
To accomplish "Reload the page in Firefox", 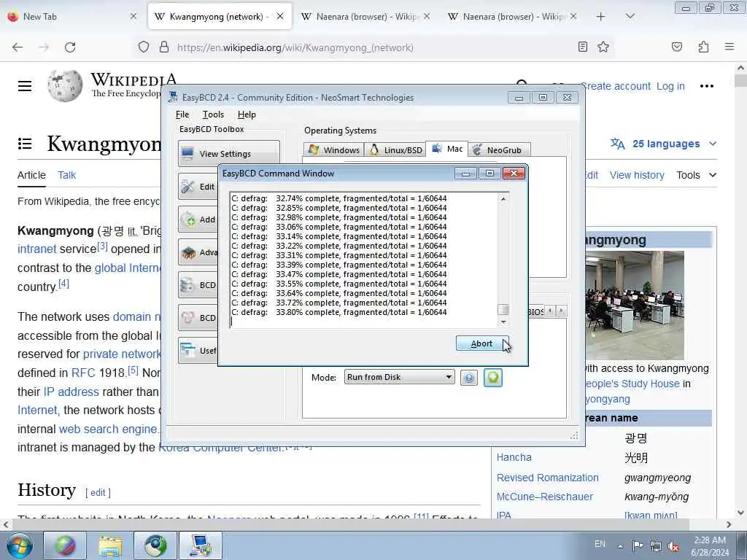I will coord(70,47).
